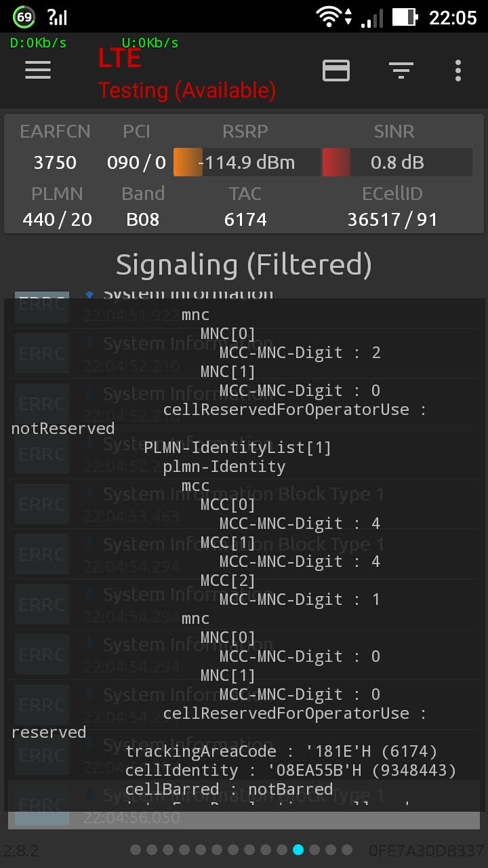Tap the ECellID value 36517 / 91
This screenshot has height=868, width=488.
tap(392, 220)
